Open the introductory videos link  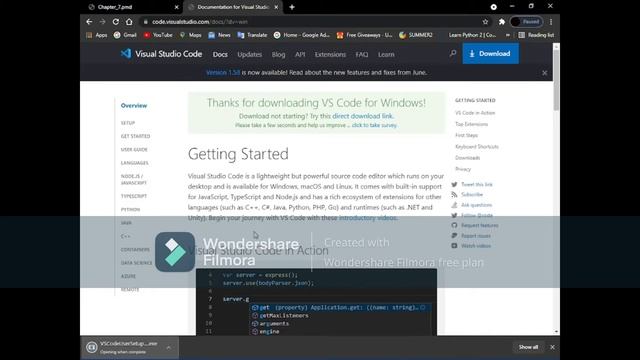coord(367,218)
